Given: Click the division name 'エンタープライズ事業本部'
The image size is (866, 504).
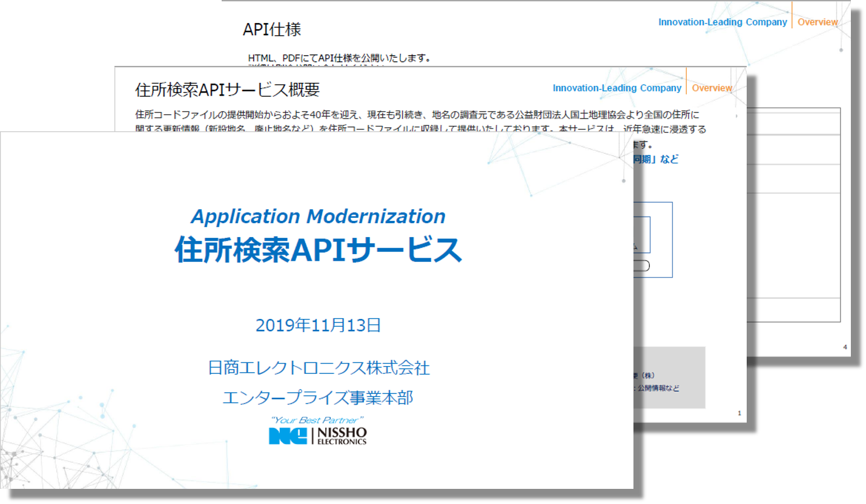Looking at the screenshot, I should point(318,397).
